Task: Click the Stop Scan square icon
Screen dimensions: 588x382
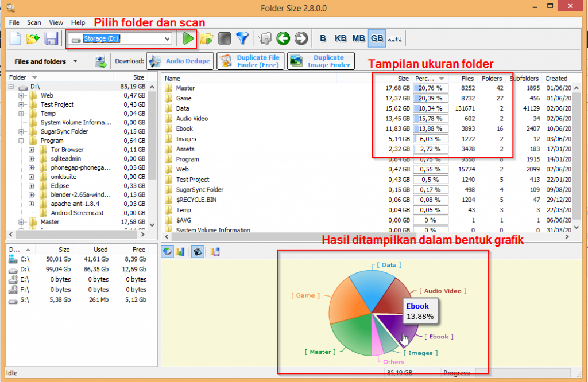Action: (225, 38)
